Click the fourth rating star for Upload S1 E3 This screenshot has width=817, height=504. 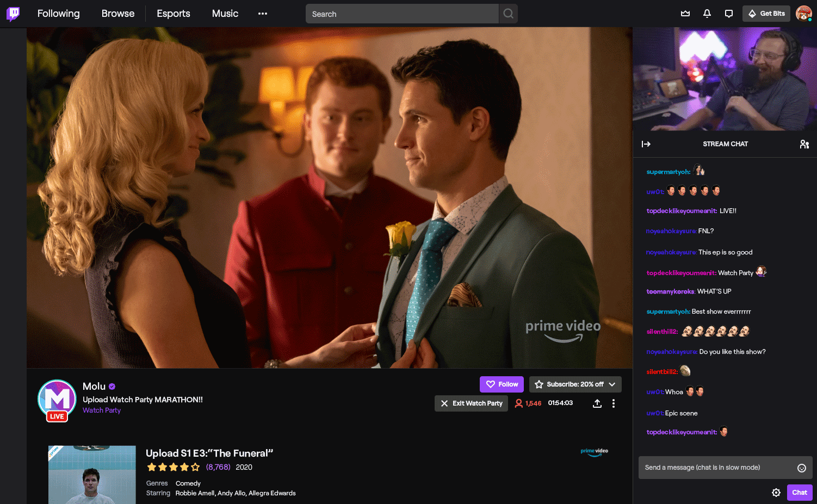pos(184,466)
